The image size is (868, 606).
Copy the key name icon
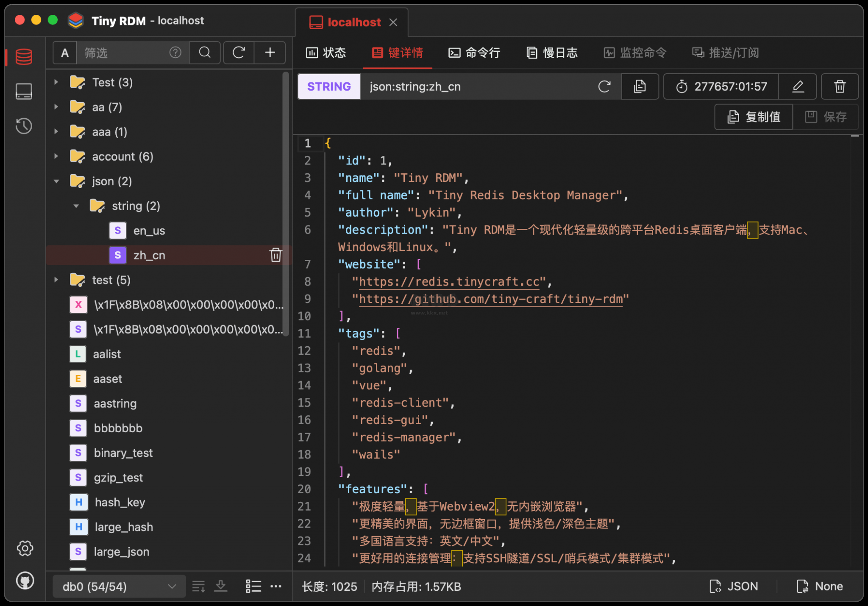tap(640, 86)
